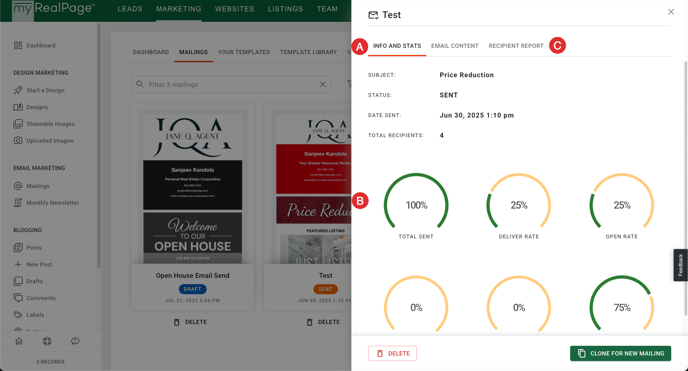Click the Uploaded Images camera icon
Screen dimensions: 688x371
[18, 140]
